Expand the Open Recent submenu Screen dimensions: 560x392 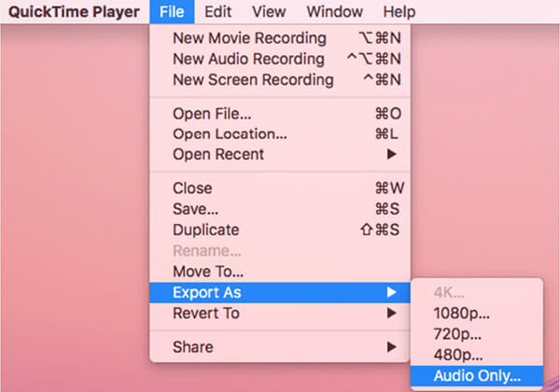pos(280,154)
